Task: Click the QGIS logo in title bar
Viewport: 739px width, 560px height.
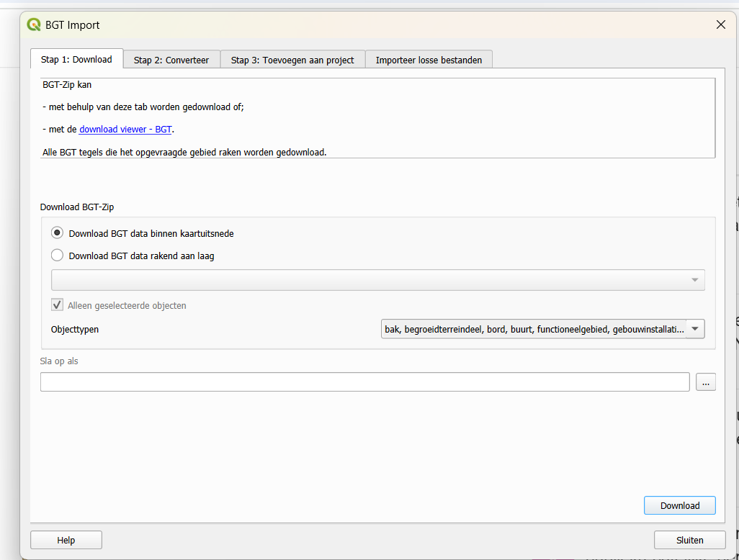Action: pos(33,25)
